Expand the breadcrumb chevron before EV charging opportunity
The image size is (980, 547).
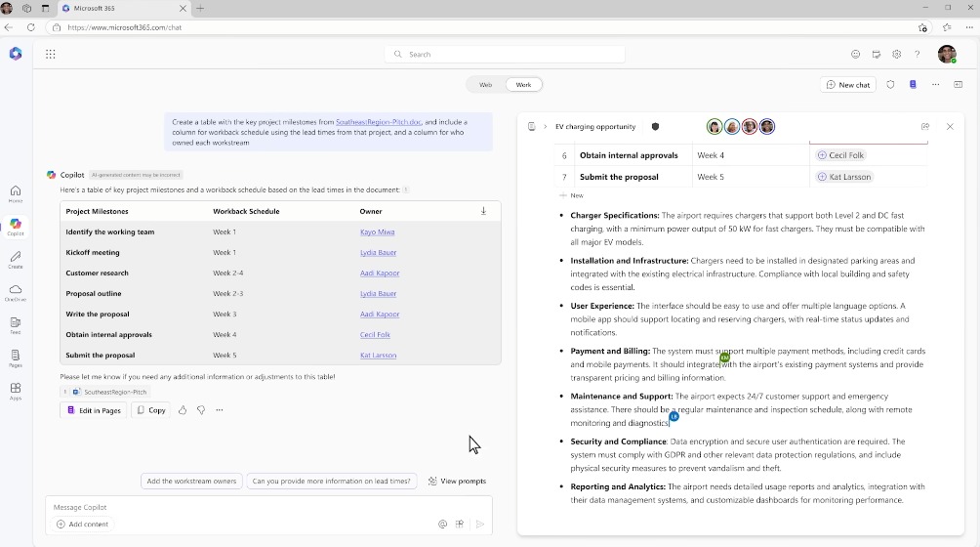pos(545,127)
